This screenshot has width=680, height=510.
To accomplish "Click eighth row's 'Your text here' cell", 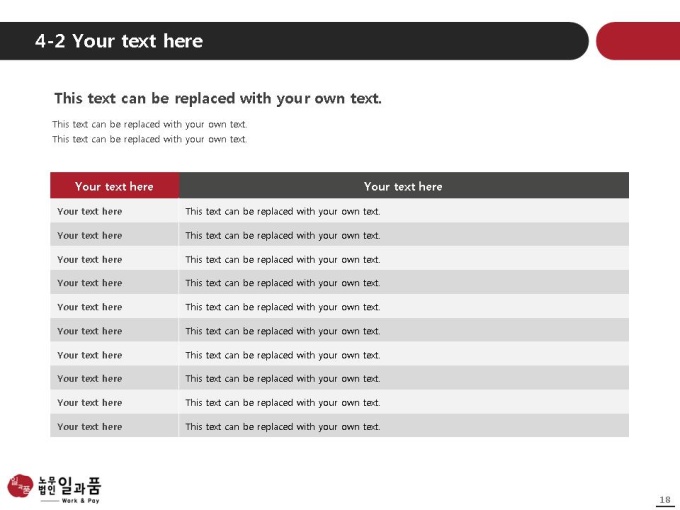I will [114, 378].
